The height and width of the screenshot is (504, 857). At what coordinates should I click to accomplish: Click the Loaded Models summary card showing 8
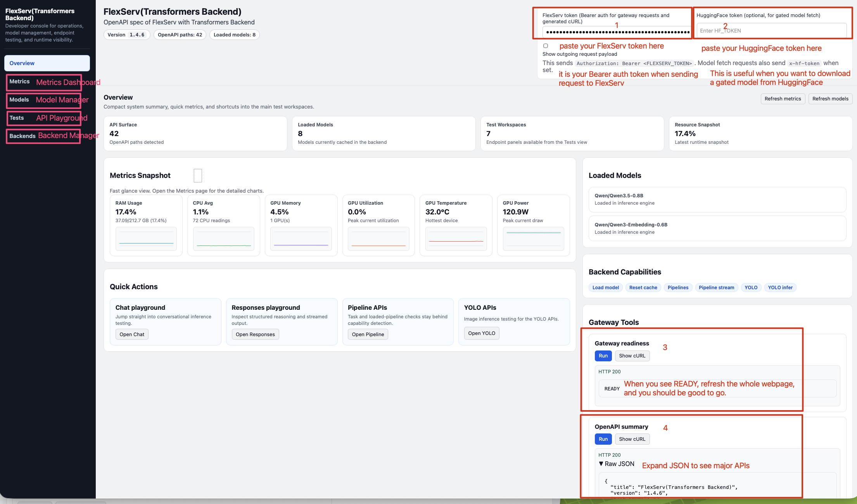click(x=384, y=134)
